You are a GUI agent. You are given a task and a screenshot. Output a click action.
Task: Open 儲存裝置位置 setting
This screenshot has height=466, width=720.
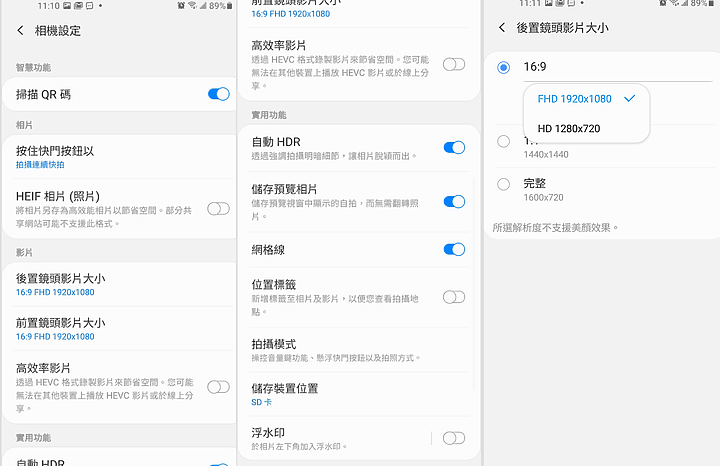click(359, 394)
